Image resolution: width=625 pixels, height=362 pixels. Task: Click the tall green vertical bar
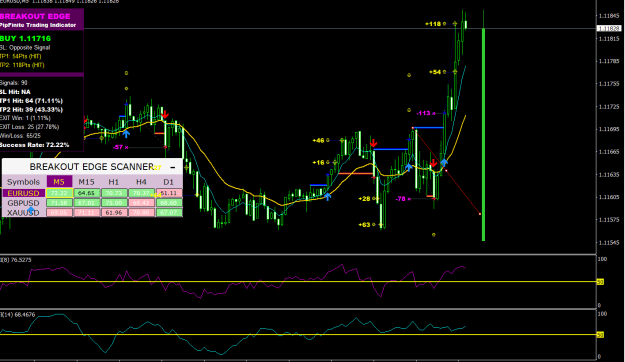point(483,134)
